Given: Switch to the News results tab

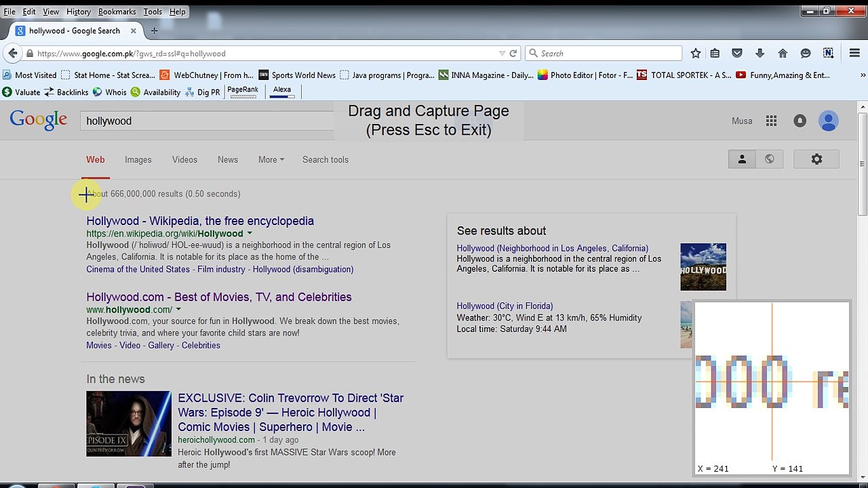Looking at the screenshot, I should coord(228,160).
